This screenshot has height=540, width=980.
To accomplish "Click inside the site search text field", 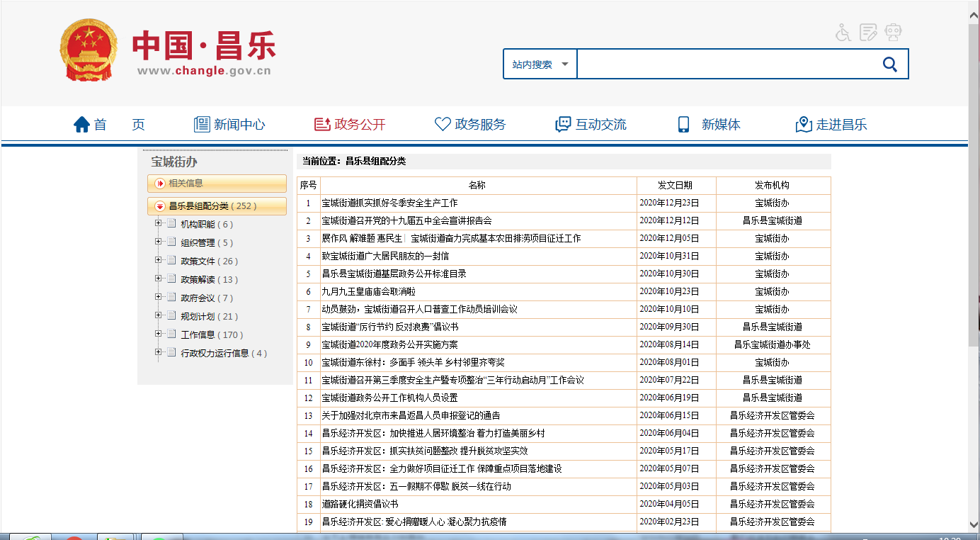I will (x=722, y=64).
